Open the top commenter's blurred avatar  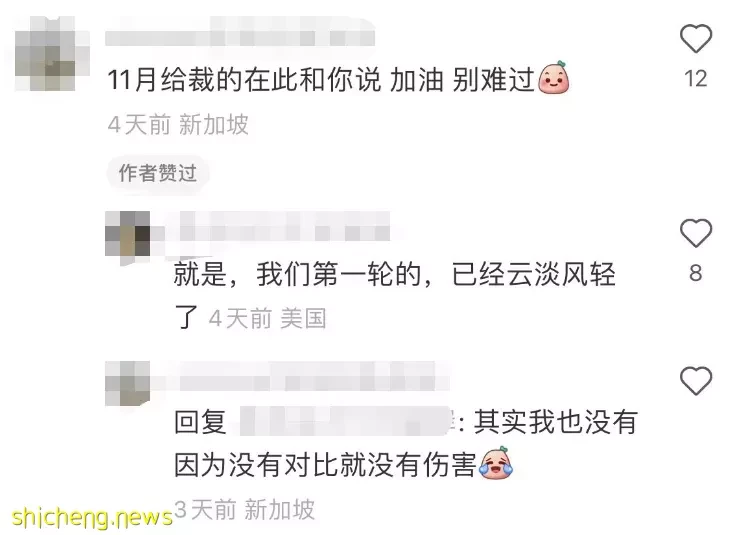[x=52, y=53]
